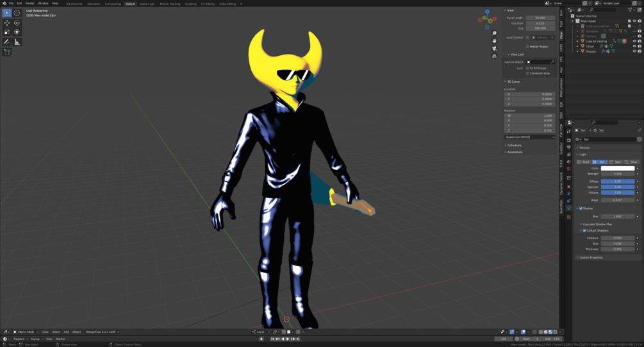Screen dimensions: 644x347
Task: Open the Texture properties tab icon
Action: [569, 217]
